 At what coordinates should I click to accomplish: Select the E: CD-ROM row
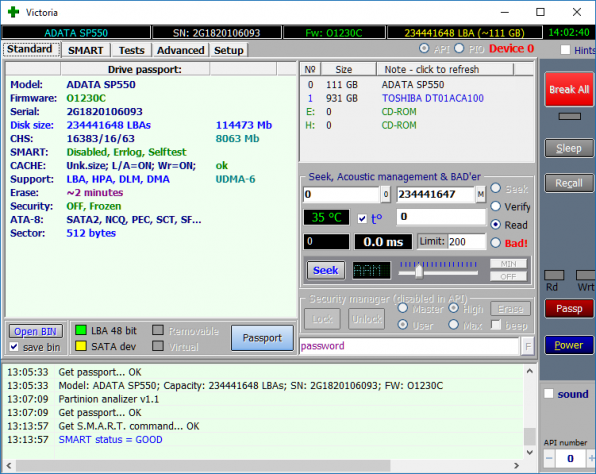point(417,112)
